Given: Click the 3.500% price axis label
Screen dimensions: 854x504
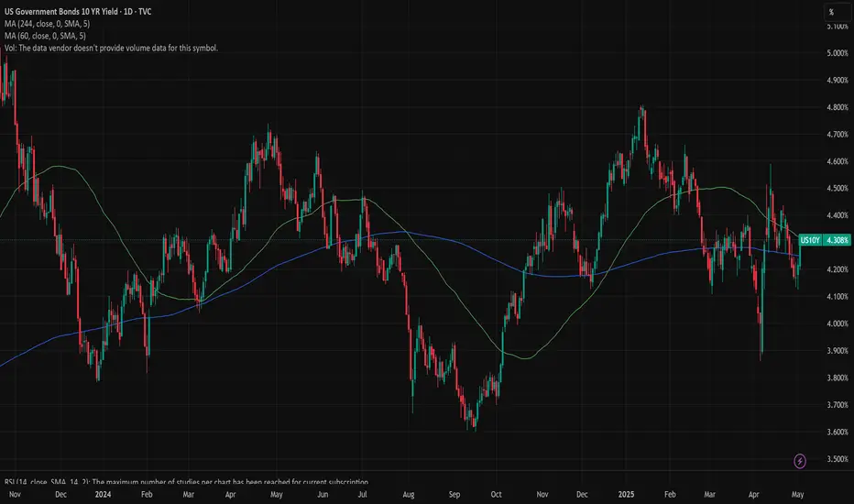Looking at the screenshot, I should (838, 459).
